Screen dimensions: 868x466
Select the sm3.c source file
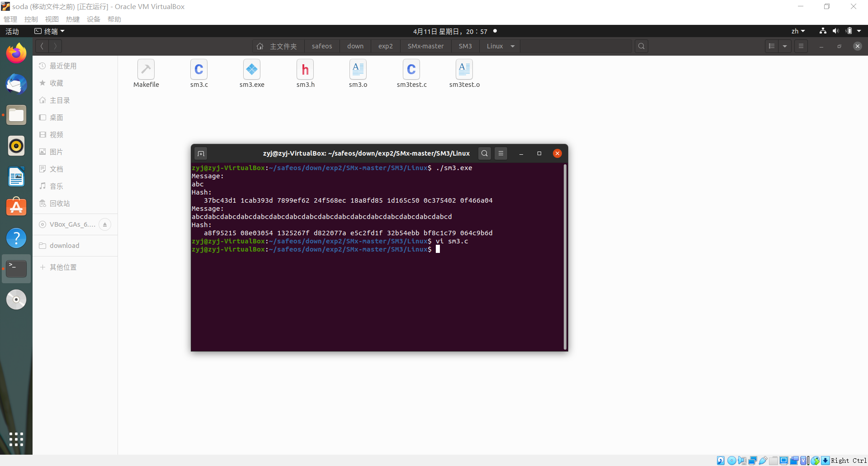(199, 74)
